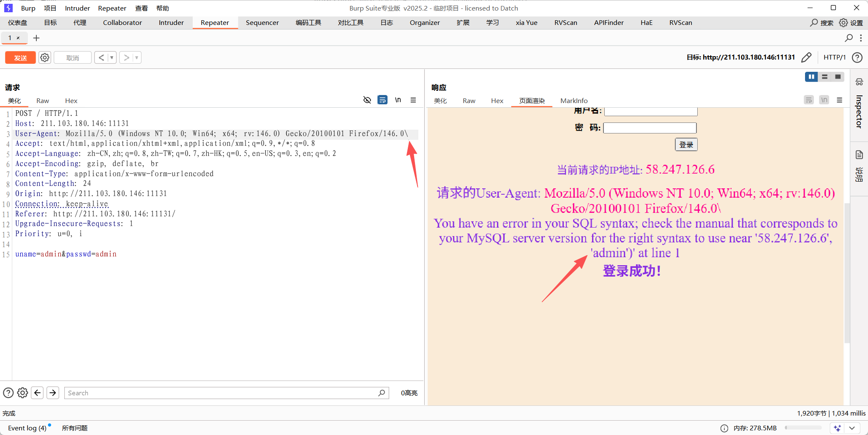Click the edit target pencil icon
Viewport: 868px width, 435px height.
(x=806, y=57)
